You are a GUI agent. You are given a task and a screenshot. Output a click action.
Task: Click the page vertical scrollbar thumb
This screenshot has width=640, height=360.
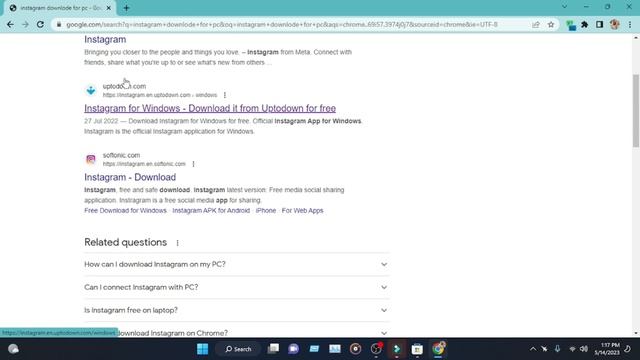pyautogui.click(x=636, y=111)
